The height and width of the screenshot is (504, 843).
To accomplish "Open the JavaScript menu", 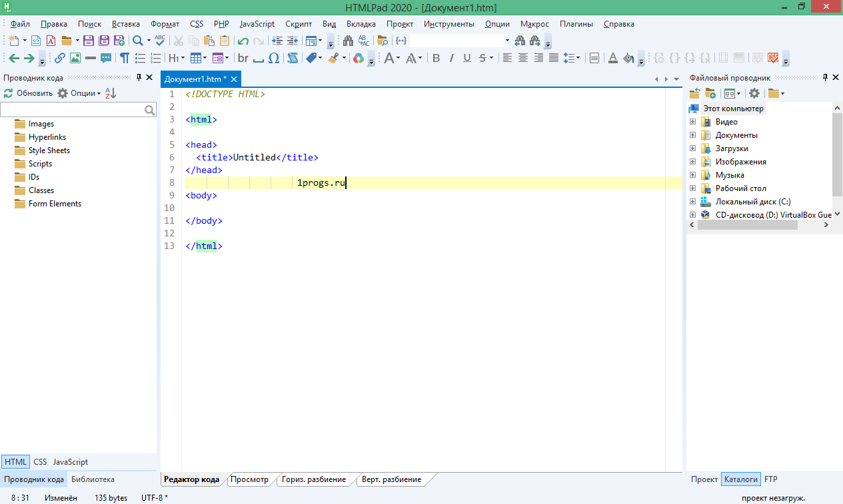I will click(257, 24).
